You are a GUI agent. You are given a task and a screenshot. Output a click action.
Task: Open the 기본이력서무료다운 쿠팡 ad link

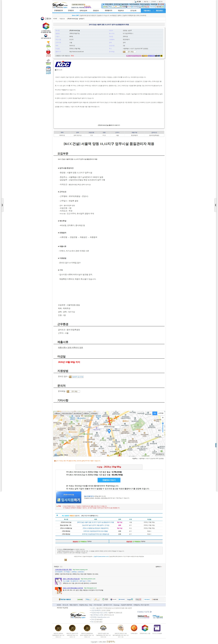63,570
